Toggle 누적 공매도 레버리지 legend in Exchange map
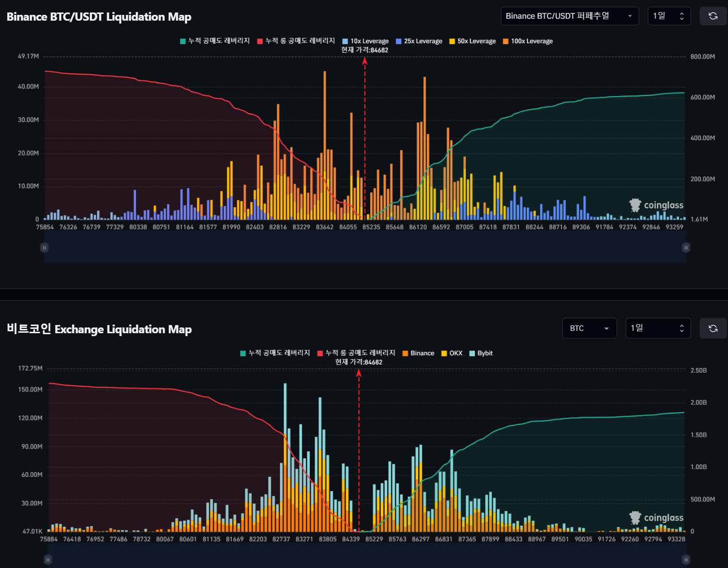The image size is (728, 568). (275, 353)
